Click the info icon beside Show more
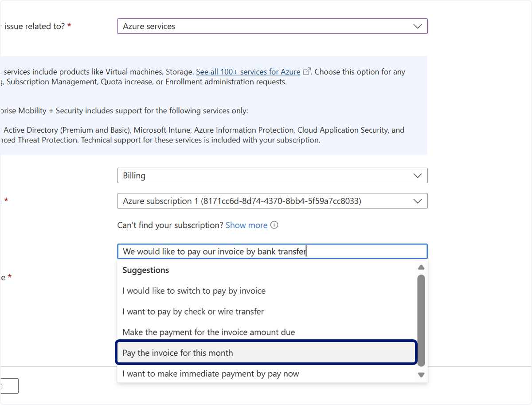532x405 pixels. [x=274, y=225]
